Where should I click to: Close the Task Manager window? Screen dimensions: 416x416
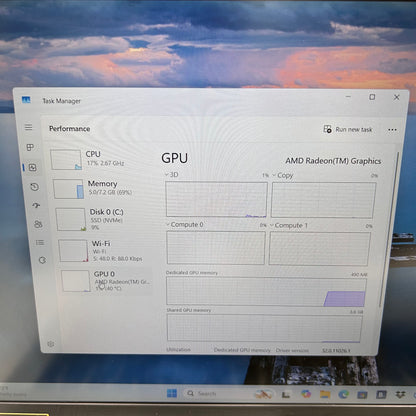pos(396,97)
